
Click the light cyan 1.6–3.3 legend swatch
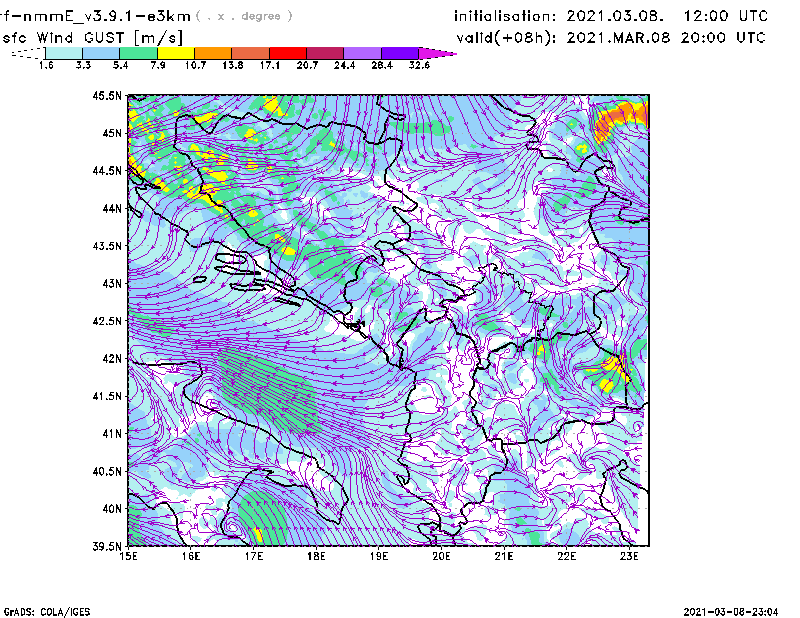[64, 53]
